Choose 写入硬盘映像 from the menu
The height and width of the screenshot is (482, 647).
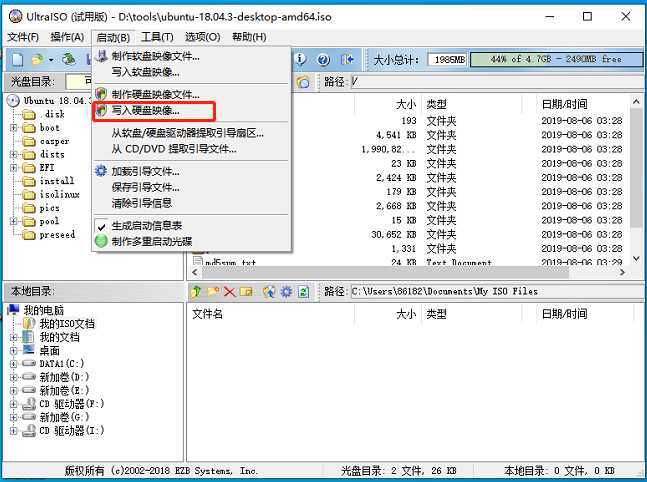click(192, 111)
